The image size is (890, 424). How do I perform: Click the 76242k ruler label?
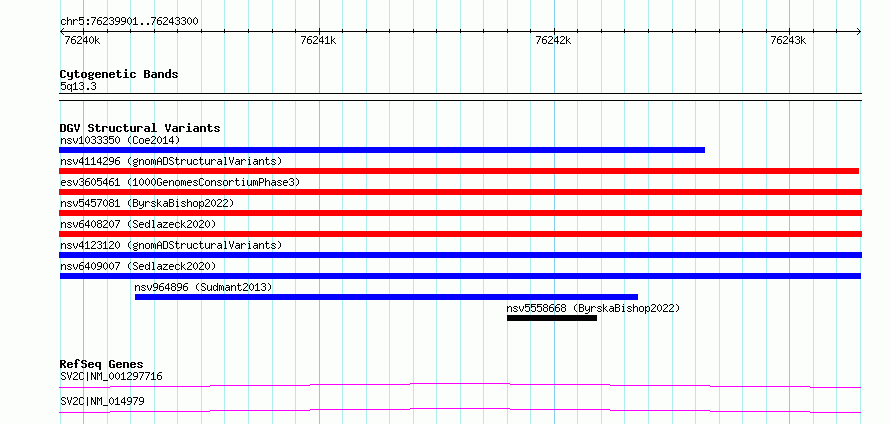[553, 40]
